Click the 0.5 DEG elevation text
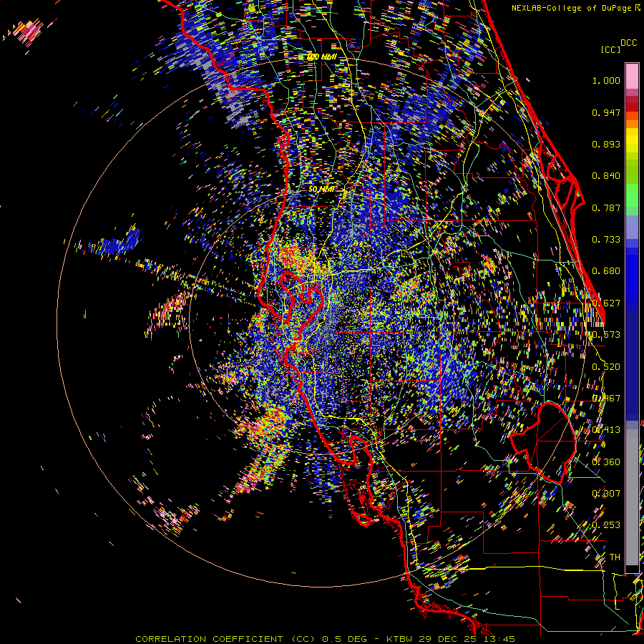 pyautogui.click(x=344, y=639)
